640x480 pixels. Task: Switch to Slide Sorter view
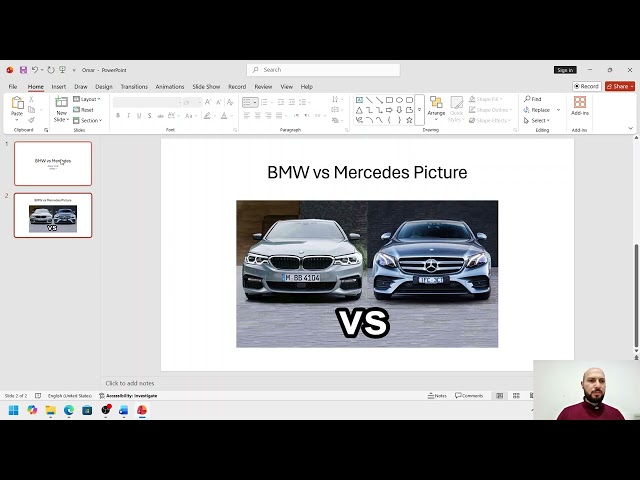tap(516, 396)
